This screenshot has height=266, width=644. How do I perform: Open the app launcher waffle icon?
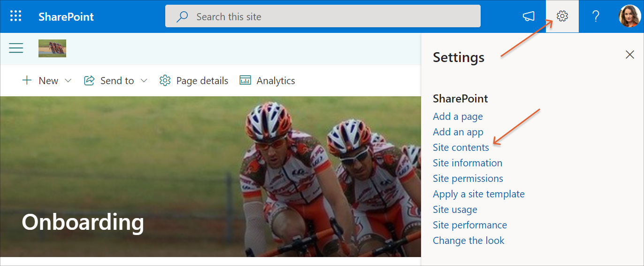tap(16, 16)
